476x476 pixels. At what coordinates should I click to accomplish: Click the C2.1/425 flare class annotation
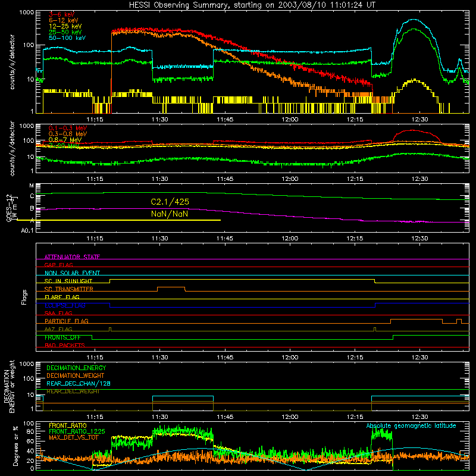pos(170,202)
